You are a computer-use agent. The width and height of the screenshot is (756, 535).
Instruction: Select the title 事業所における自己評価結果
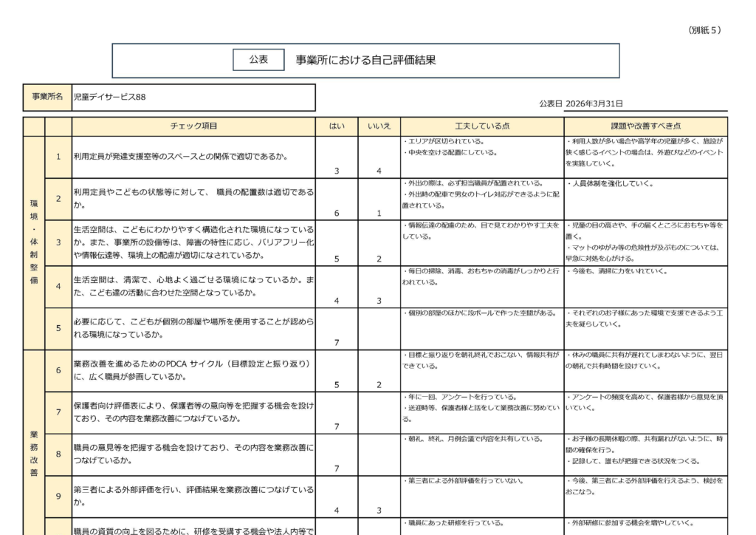(x=365, y=60)
